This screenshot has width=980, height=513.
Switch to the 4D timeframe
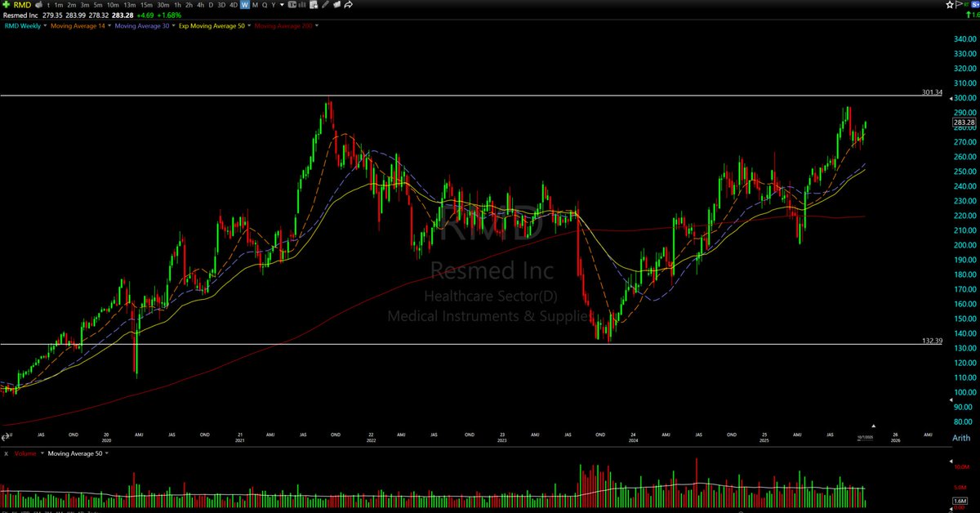234,5
